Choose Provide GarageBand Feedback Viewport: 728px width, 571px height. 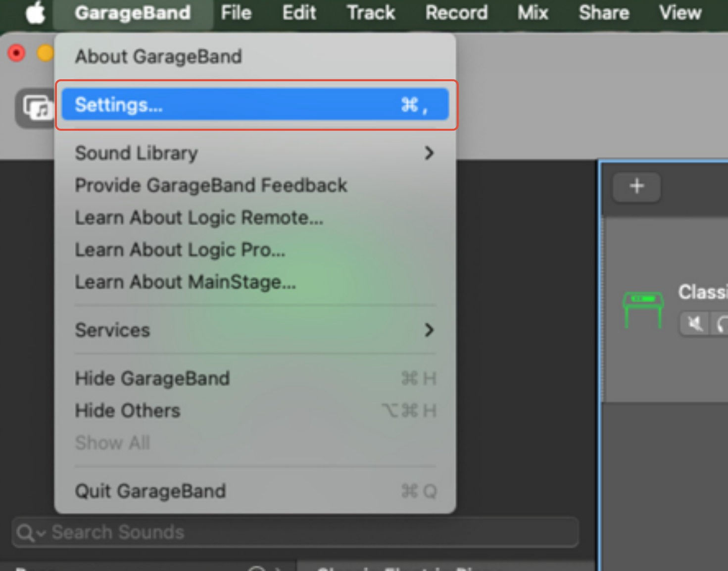click(255, 185)
